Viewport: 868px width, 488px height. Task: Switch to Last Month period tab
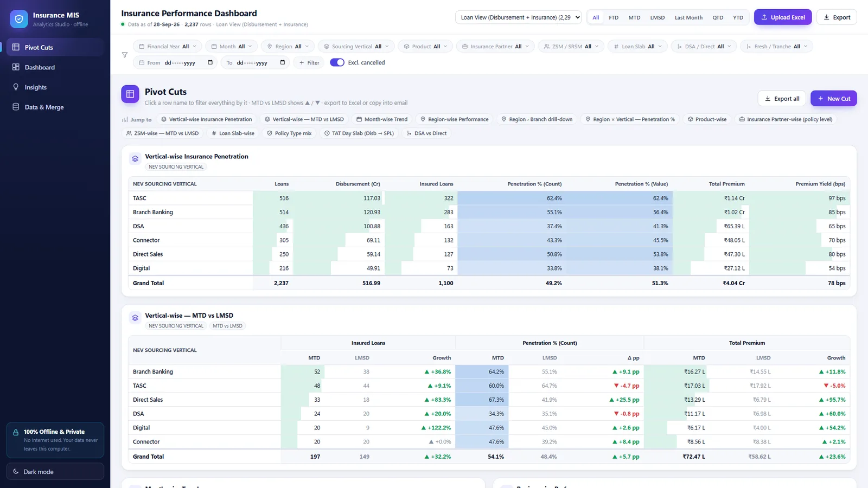click(688, 17)
